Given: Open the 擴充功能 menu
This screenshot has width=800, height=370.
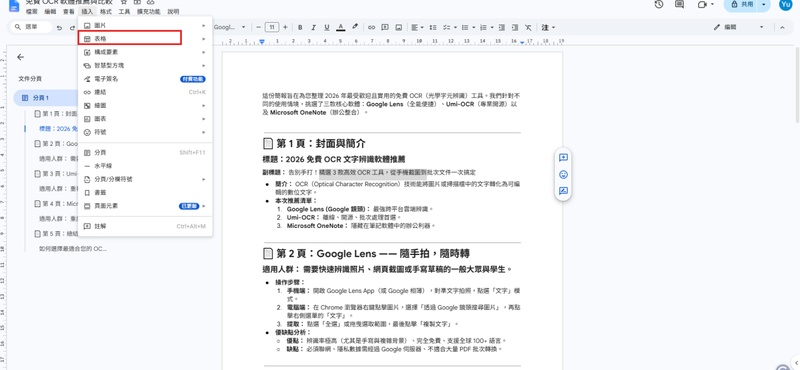Looking at the screenshot, I should pos(148,11).
